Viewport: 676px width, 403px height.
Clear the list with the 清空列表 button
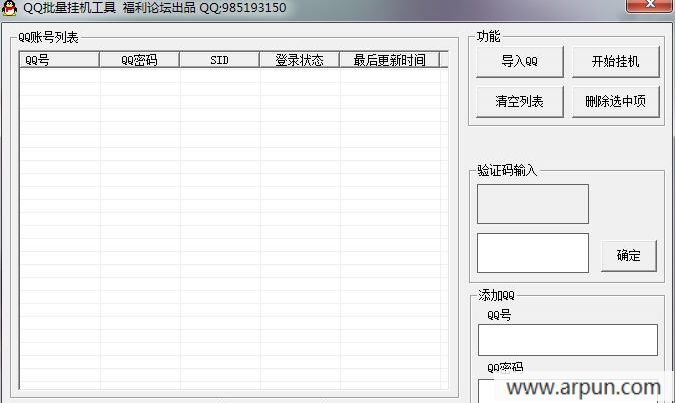[x=520, y=102]
